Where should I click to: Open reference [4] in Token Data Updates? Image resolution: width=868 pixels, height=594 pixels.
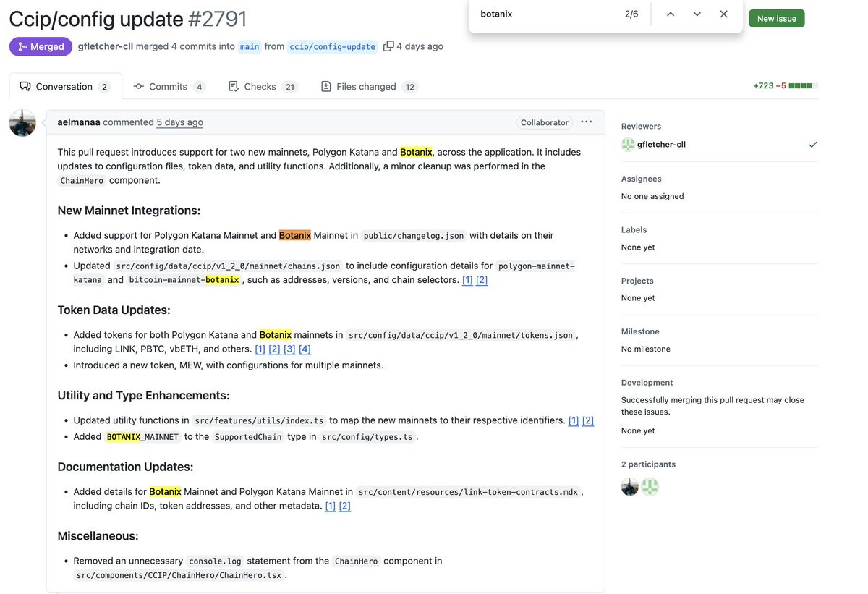305,349
